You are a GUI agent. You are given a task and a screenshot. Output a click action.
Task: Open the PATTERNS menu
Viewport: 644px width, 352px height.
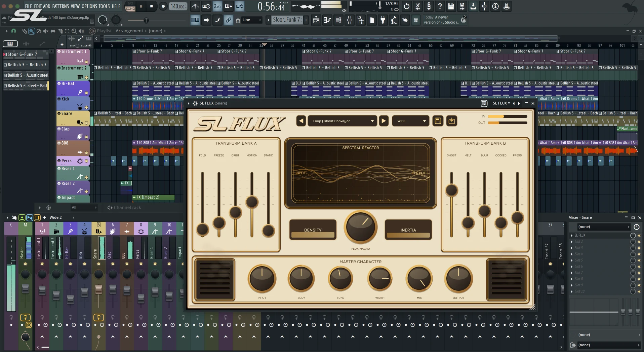click(x=61, y=6)
